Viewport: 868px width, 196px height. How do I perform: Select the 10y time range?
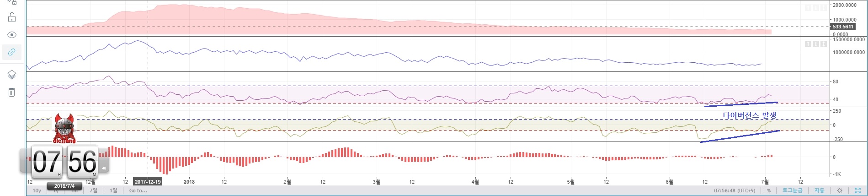pyautogui.click(x=37, y=191)
